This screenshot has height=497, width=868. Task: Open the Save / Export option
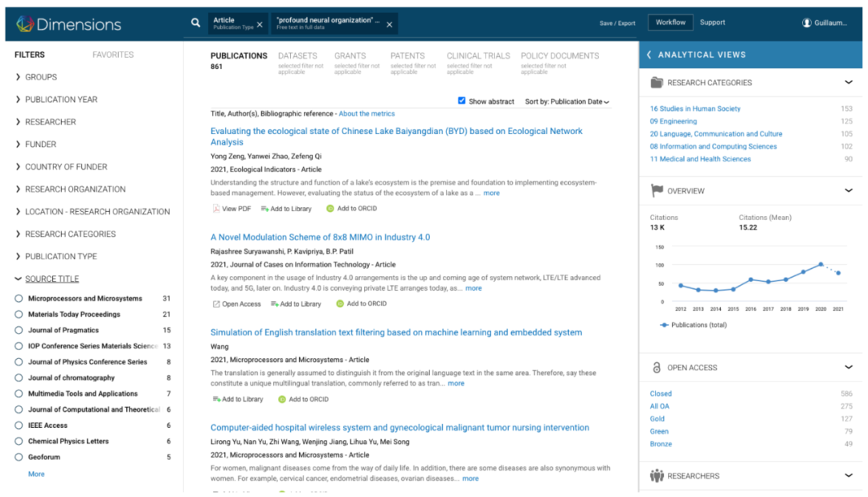(x=617, y=23)
